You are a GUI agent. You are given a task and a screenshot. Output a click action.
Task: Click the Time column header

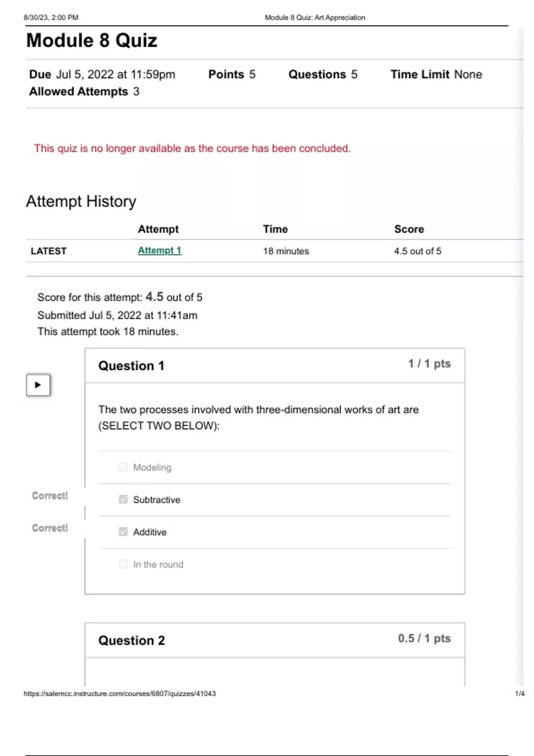pyautogui.click(x=275, y=229)
